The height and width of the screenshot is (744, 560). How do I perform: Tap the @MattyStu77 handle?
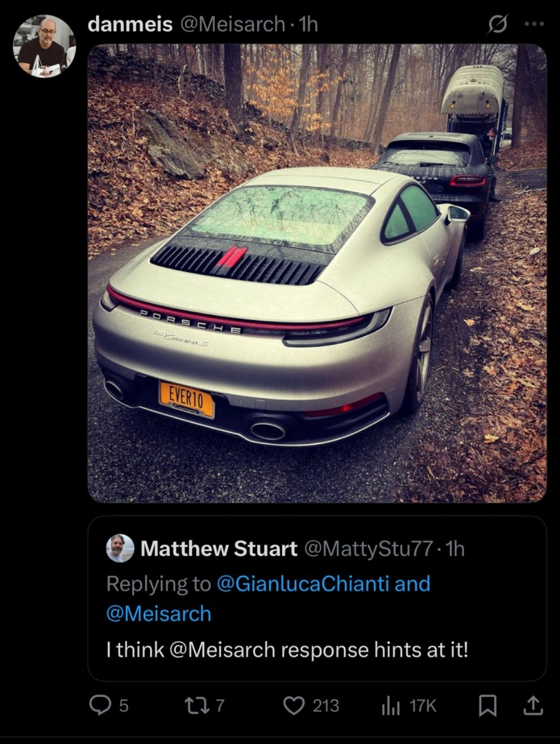(369, 549)
